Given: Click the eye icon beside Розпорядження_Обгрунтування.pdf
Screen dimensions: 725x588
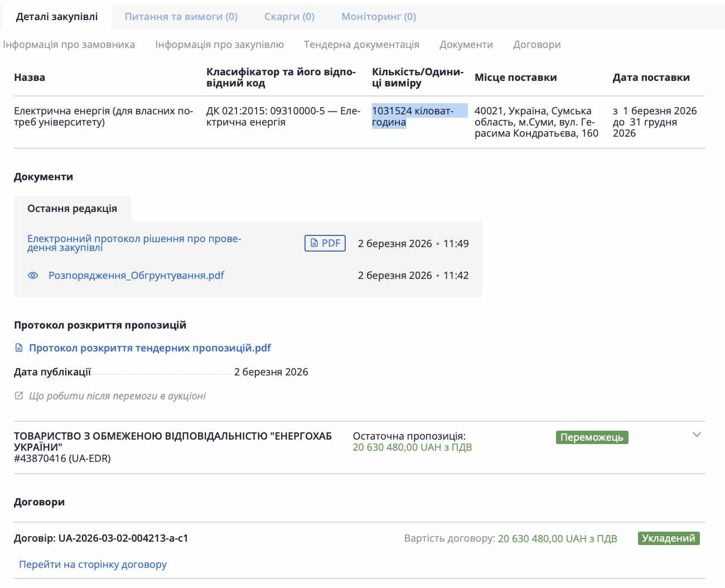Looking at the screenshot, I should 33,276.
